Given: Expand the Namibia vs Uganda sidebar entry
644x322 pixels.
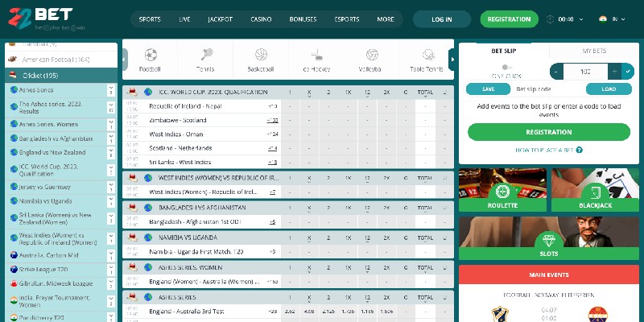Looking at the screenshot, I should pyautogui.click(x=111, y=201).
